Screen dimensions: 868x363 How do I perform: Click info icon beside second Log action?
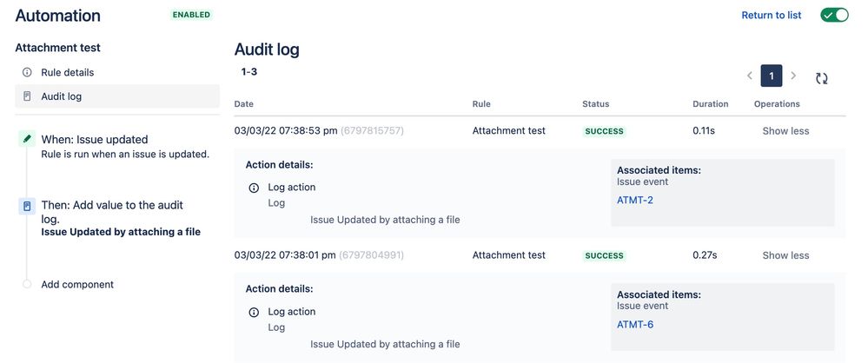click(254, 312)
